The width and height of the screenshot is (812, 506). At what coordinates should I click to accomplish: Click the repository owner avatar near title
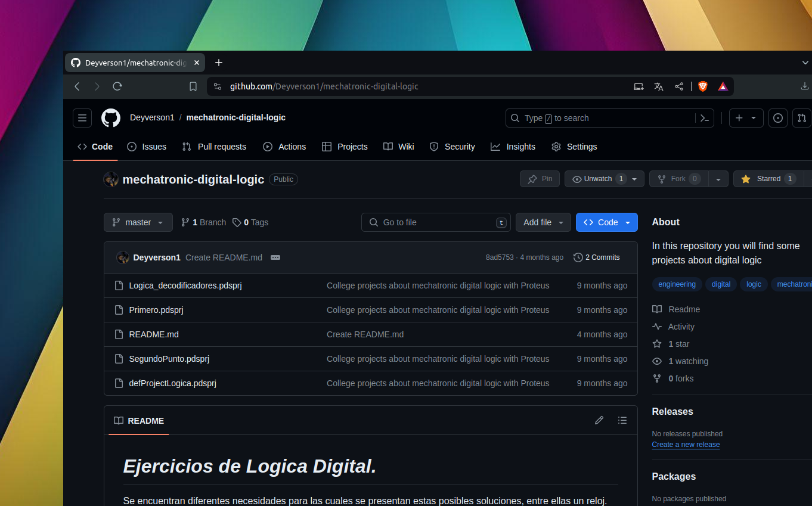point(111,179)
